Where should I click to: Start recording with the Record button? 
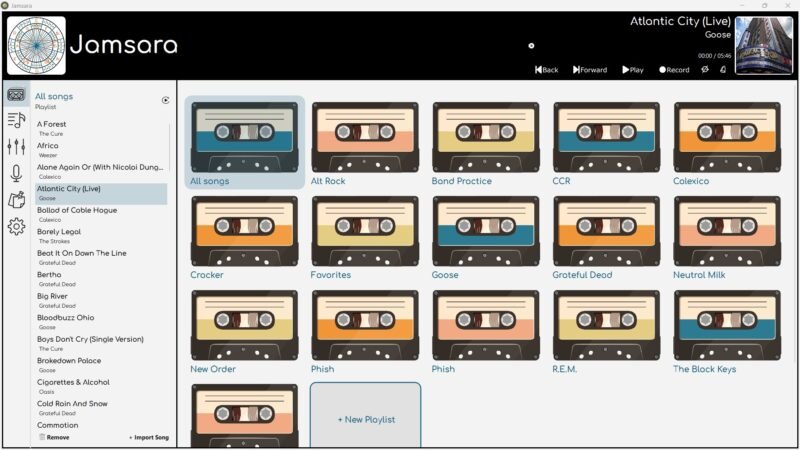(674, 70)
